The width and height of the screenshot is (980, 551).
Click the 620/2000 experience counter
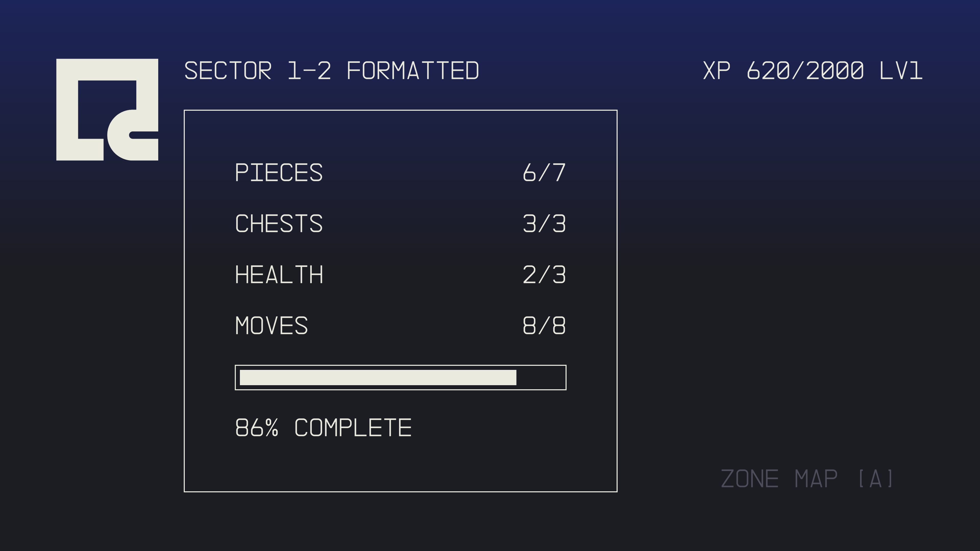click(x=805, y=71)
